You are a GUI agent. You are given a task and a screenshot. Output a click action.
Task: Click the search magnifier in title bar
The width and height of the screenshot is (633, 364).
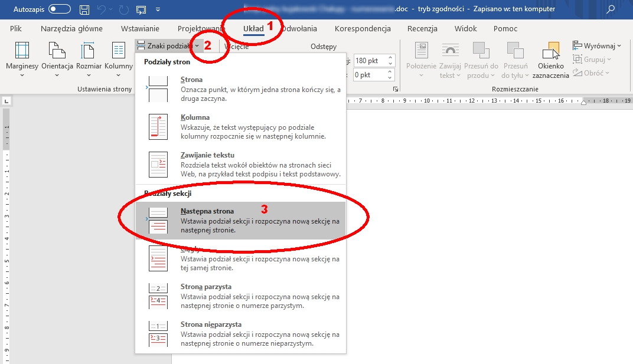611,9
